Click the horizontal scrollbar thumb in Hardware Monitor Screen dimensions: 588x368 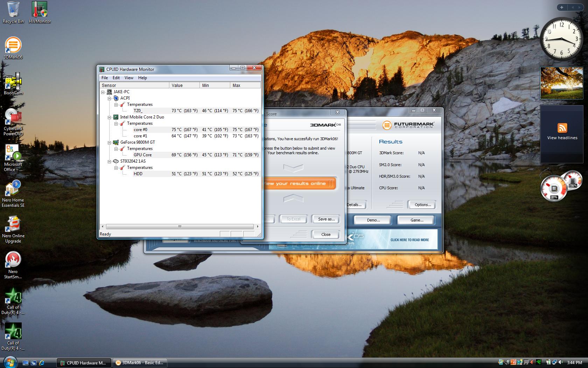click(x=180, y=226)
